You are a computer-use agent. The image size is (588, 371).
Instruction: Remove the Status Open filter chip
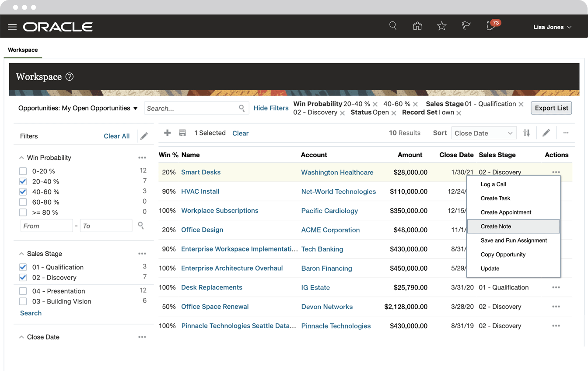point(394,113)
